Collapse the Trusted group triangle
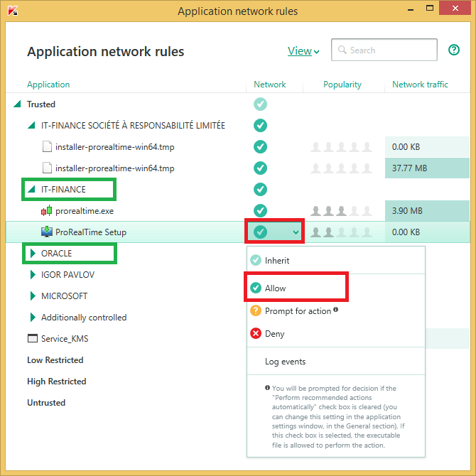This screenshot has width=476, height=476. coord(17,104)
